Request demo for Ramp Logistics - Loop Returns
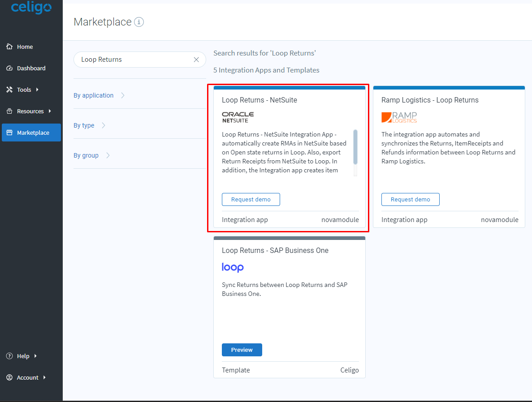Image resolution: width=532 pixels, height=402 pixels. pos(410,199)
